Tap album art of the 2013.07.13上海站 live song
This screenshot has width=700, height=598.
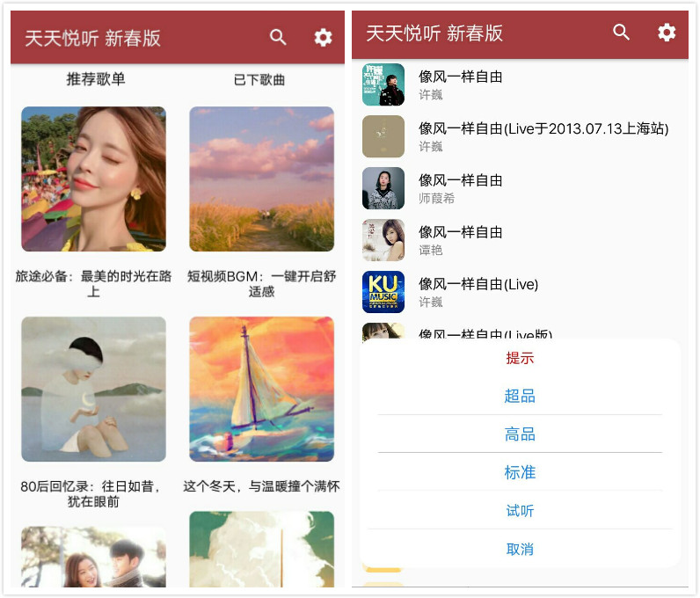[x=383, y=136]
